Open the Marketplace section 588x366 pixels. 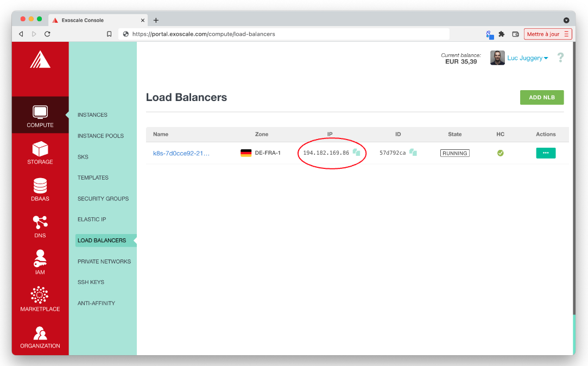point(40,299)
